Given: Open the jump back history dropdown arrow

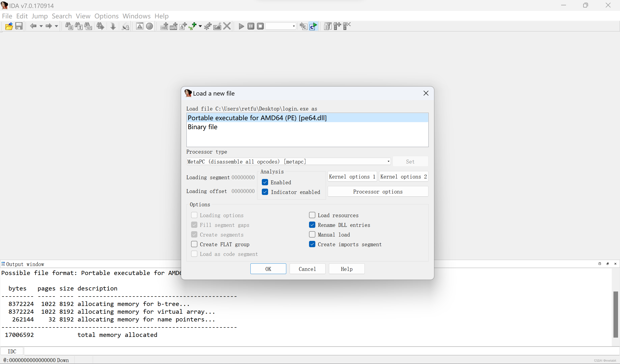Looking at the screenshot, I should coord(41,26).
